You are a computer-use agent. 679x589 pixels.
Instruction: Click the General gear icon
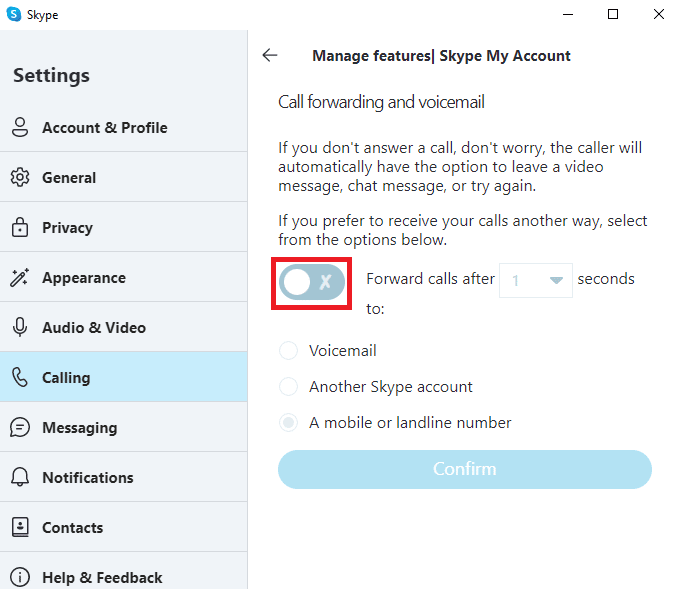(x=20, y=177)
